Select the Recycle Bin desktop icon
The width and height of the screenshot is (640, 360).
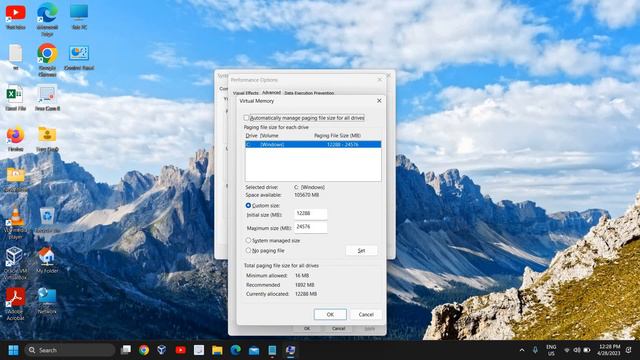pos(47,220)
